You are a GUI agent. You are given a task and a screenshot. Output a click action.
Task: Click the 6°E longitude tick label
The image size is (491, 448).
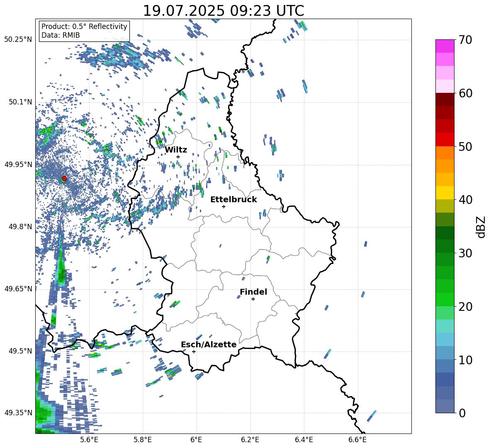[x=196, y=440]
